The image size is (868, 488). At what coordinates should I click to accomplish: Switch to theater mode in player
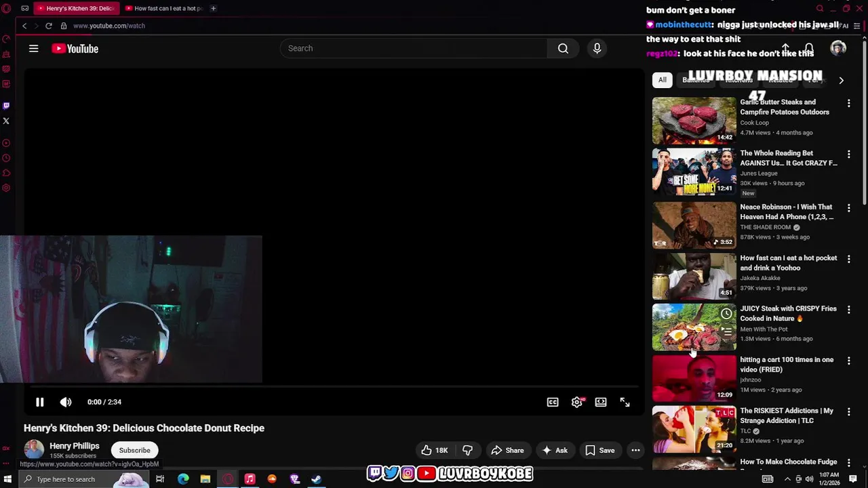pyautogui.click(x=601, y=402)
